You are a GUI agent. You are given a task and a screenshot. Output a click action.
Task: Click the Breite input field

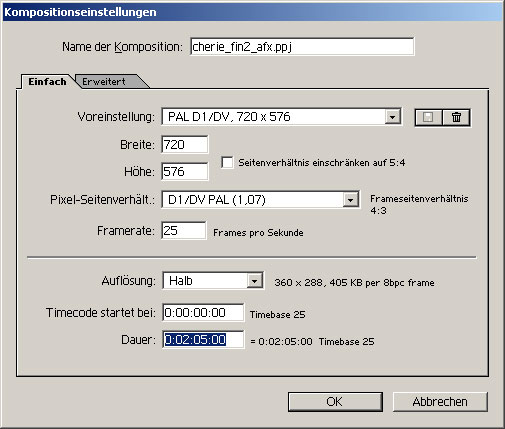tap(185, 145)
